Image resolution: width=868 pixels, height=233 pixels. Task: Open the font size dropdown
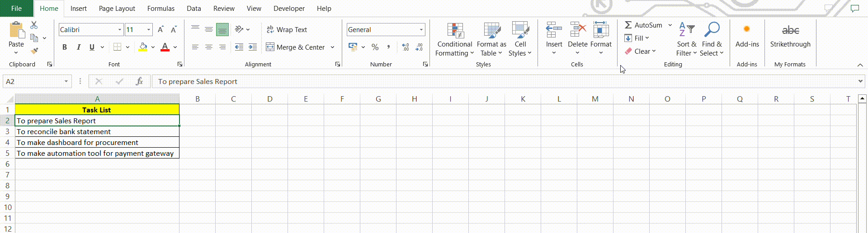click(149, 30)
